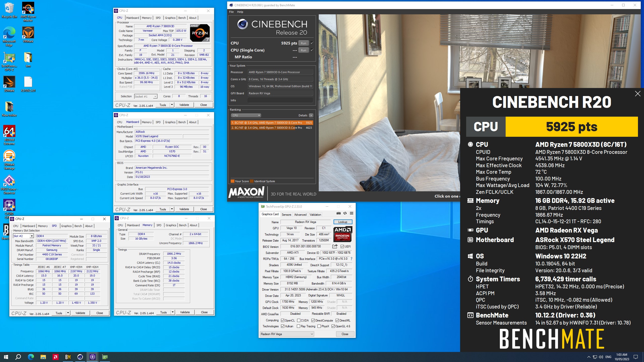Run the CPU Single Core test
The image size is (644, 362).
[303, 50]
